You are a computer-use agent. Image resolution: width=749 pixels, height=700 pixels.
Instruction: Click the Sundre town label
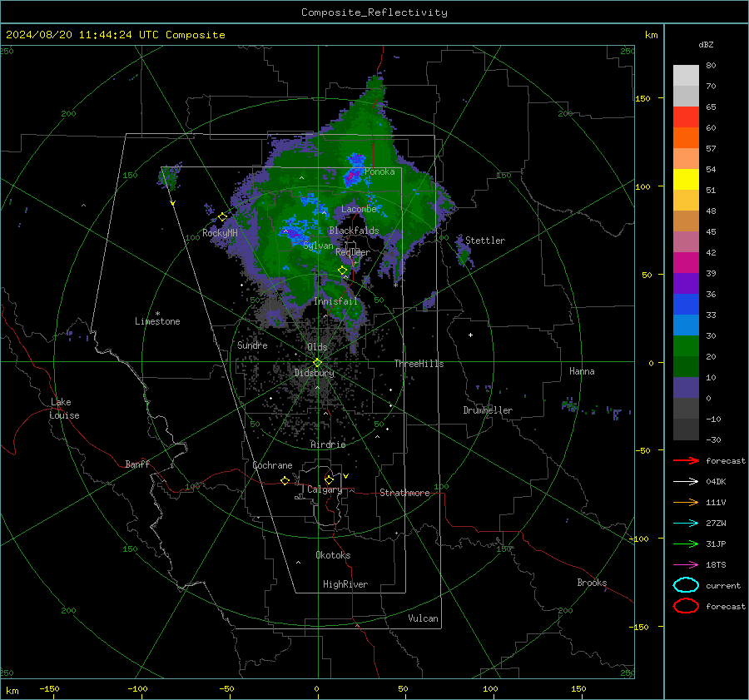click(x=252, y=345)
